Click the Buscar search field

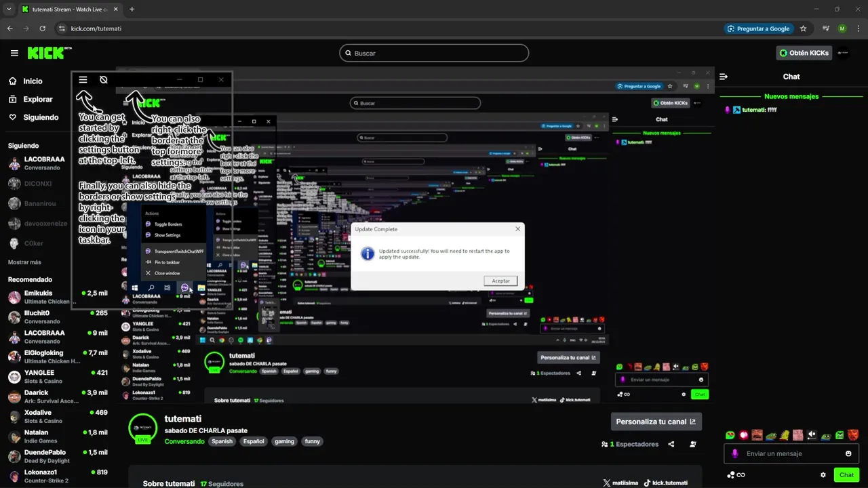pyautogui.click(x=434, y=53)
